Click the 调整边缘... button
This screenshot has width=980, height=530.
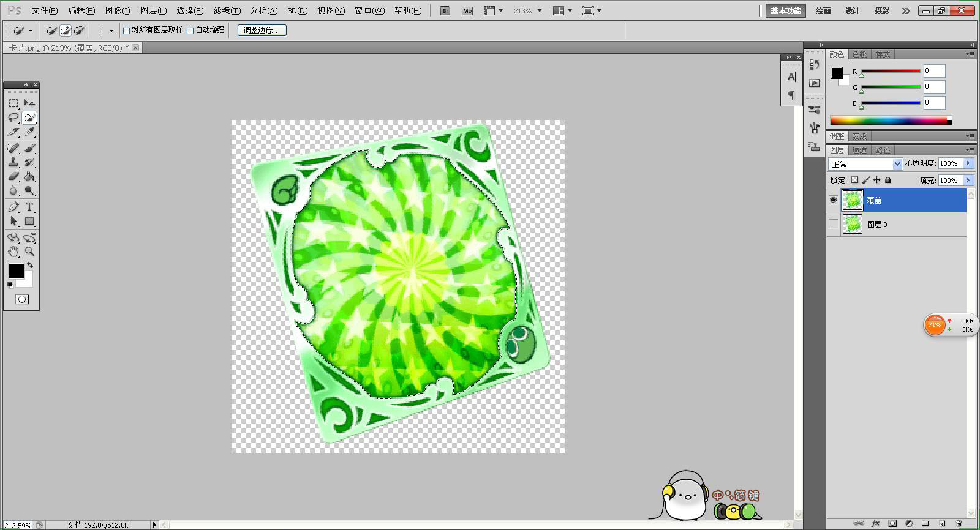click(262, 31)
